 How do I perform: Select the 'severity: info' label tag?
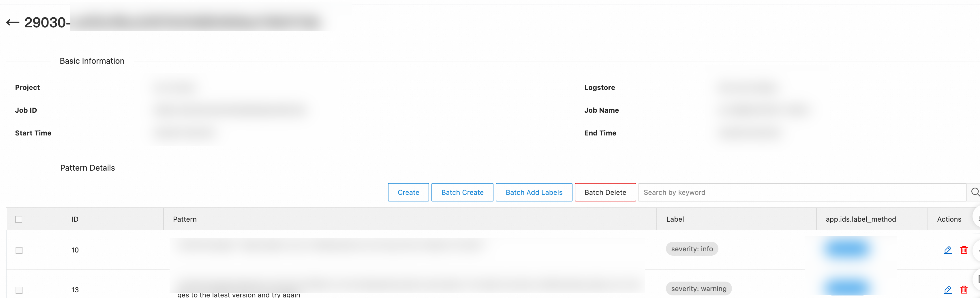(692, 249)
